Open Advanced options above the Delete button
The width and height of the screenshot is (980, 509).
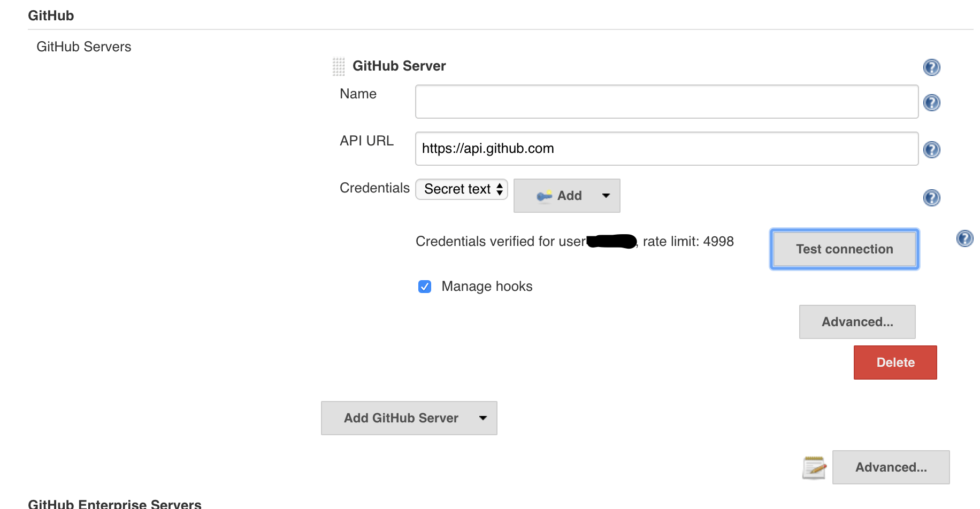tap(857, 322)
